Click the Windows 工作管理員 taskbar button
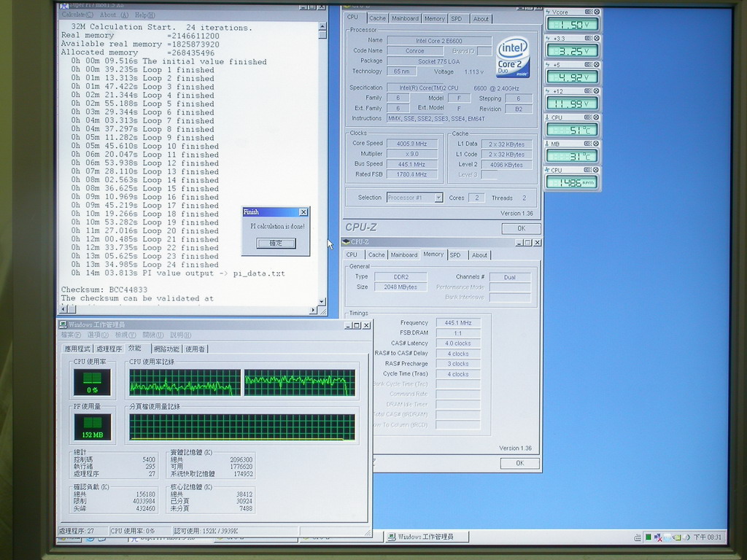This screenshot has width=747, height=560. coord(426,537)
